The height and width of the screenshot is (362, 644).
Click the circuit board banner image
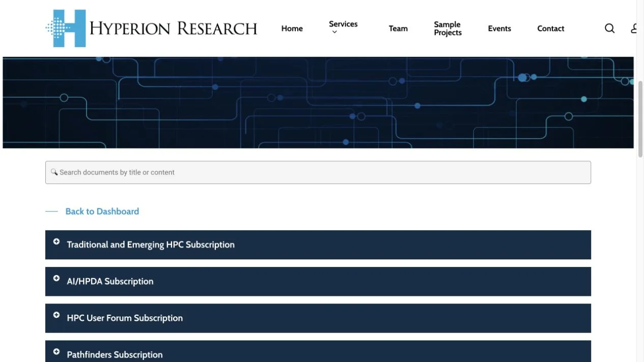point(318,102)
